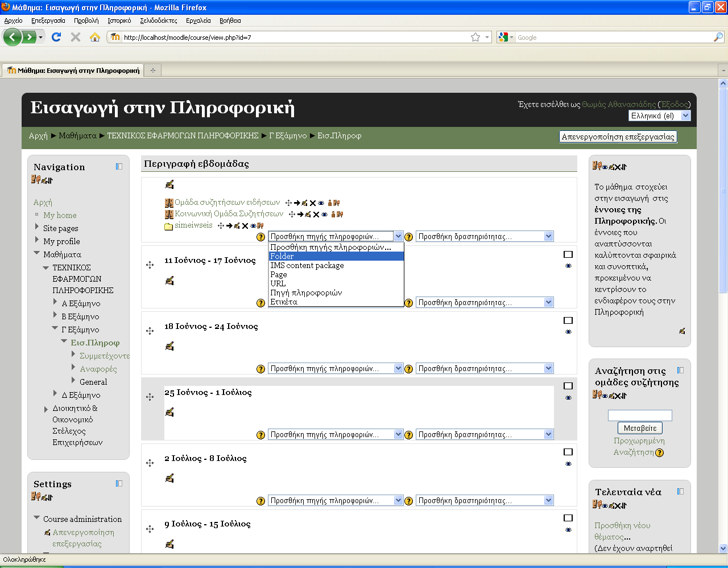The image size is (728, 568).
Task: Open the Ελληνικά (el) language dropdown
Action: (660, 116)
